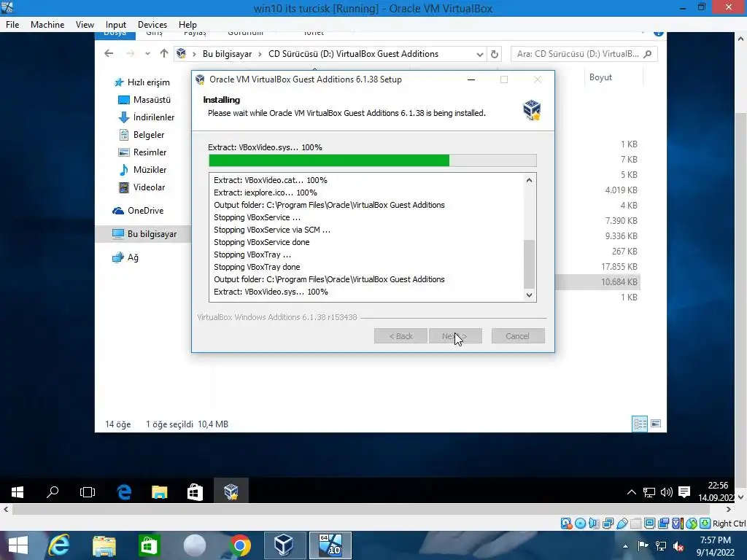Open Internet Explorer on host taskbar
The image size is (747, 560).
60,545
